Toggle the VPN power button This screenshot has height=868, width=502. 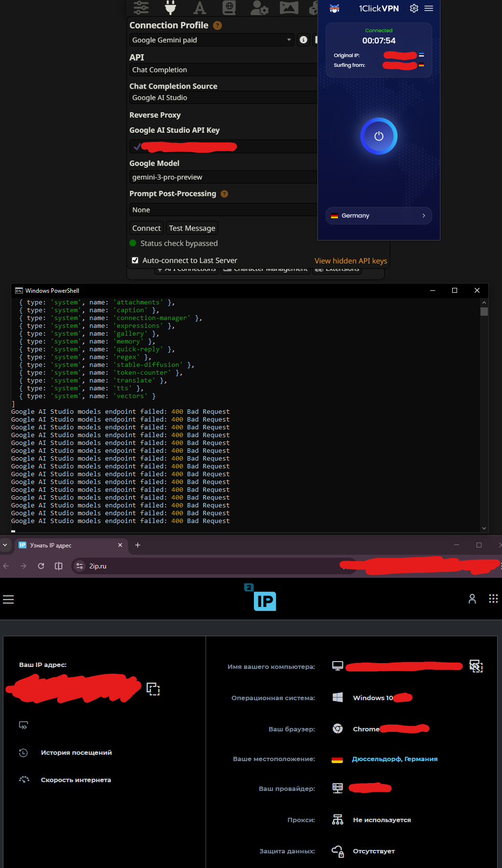pyautogui.click(x=379, y=136)
